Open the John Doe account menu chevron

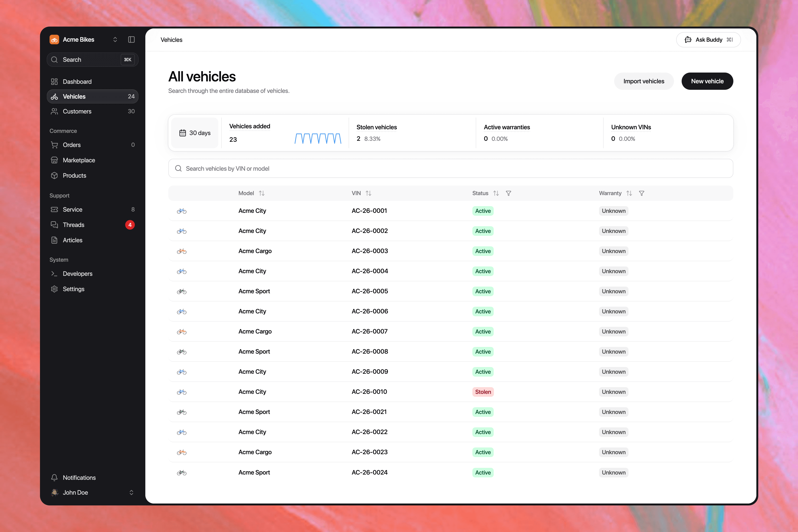click(x=131, y=492)
